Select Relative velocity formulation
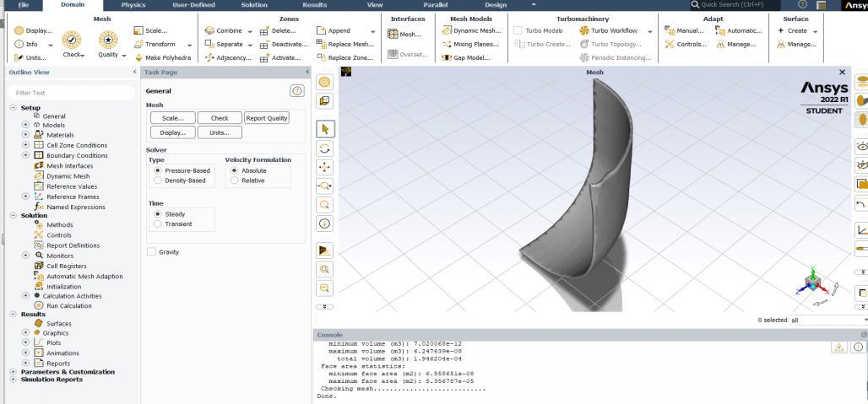 pyautogui.click(x=234, y=180)
